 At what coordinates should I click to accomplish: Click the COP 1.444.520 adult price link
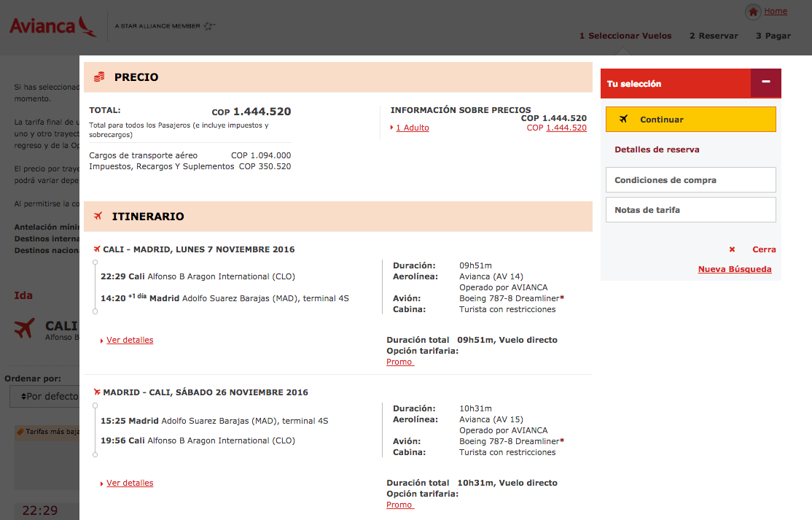566,128
